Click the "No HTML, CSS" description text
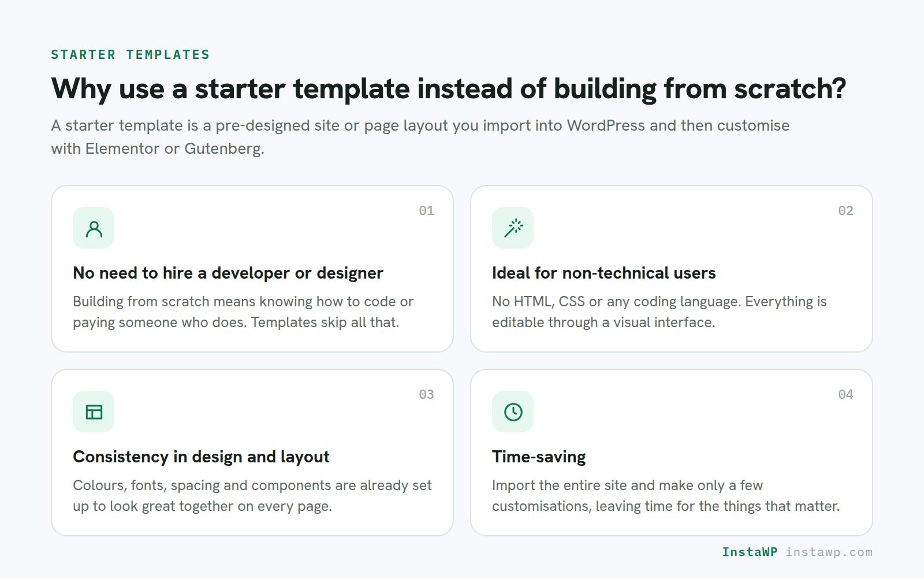The height and width of the screenshot is (578, 924). [x=660, y=312]
